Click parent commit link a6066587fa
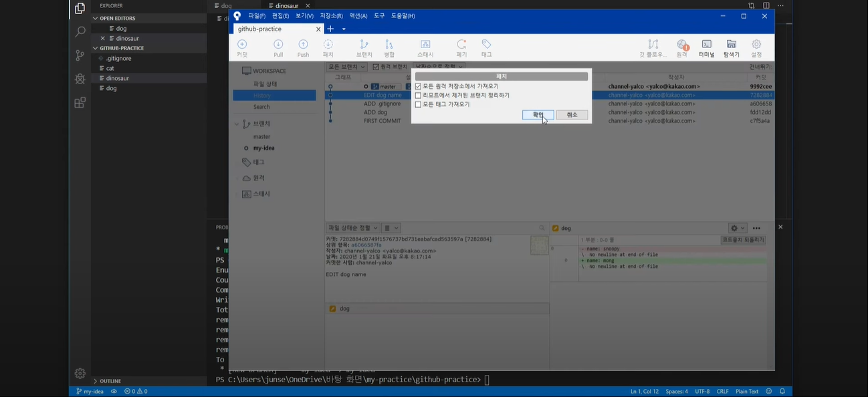Viewport: 868px width, 397px height. pyautogui.click(x=366, y=245)
